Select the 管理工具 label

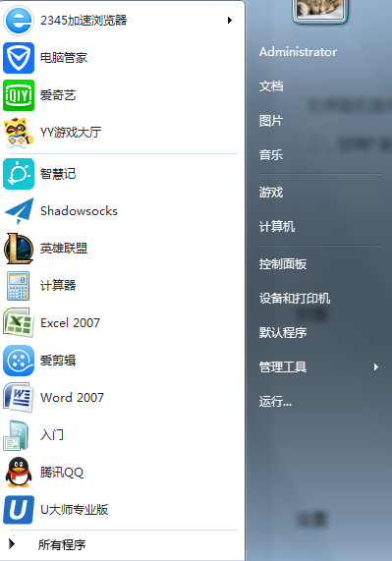(283, 366)
